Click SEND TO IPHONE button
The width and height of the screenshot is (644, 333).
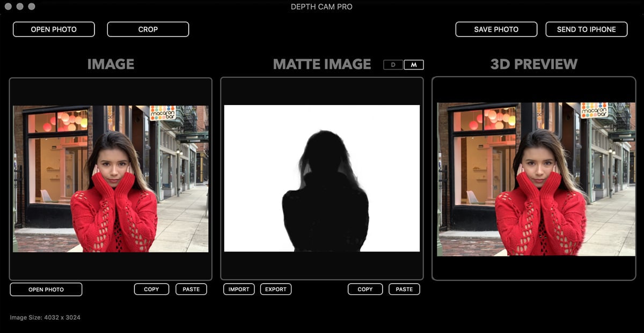coord(587,29)
